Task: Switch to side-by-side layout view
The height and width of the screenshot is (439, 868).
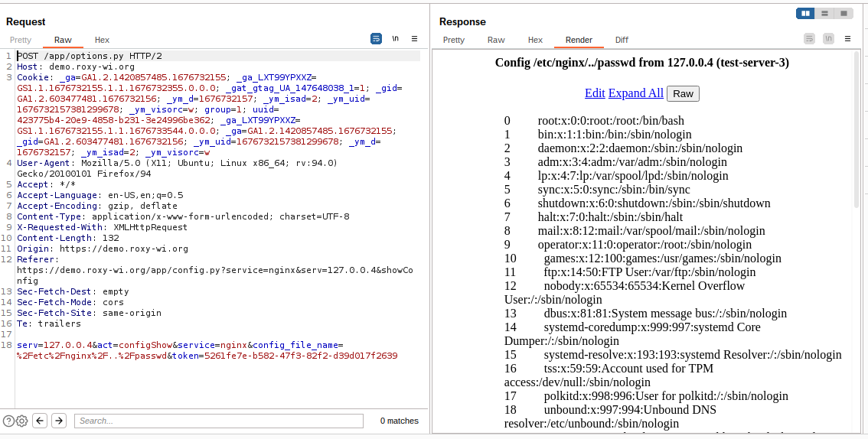Action: [805, 13]
